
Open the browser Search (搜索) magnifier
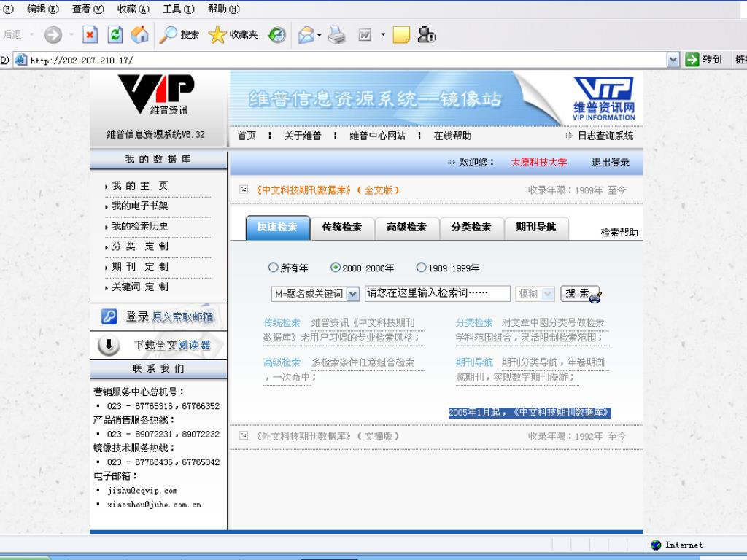(x=179, y=35)
